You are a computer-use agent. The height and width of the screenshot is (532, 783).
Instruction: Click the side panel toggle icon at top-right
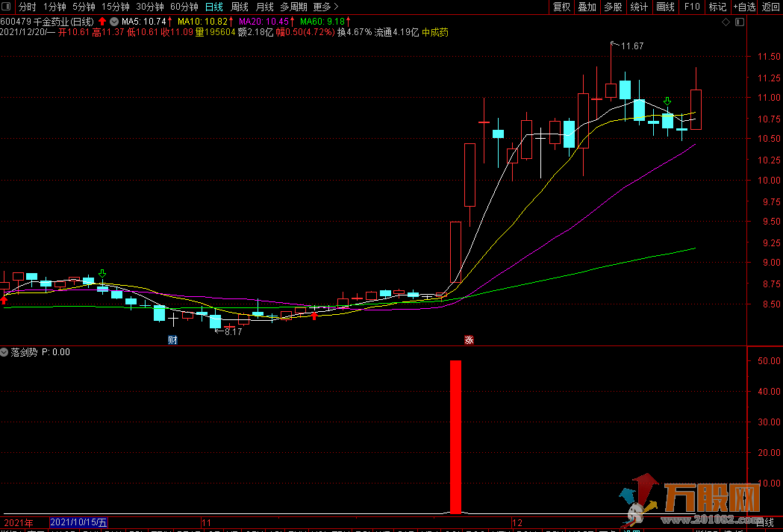[x=739, y=22]
